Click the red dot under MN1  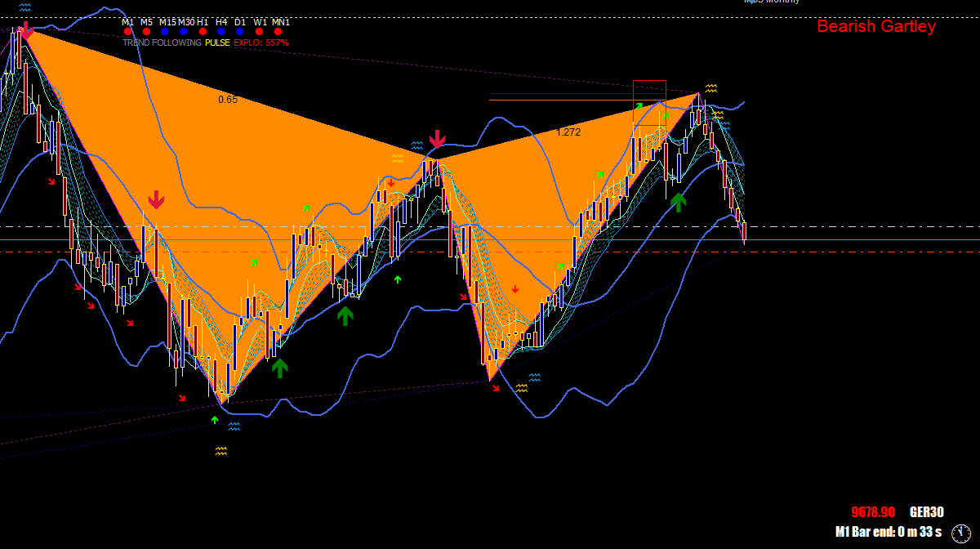coord(278,31)
